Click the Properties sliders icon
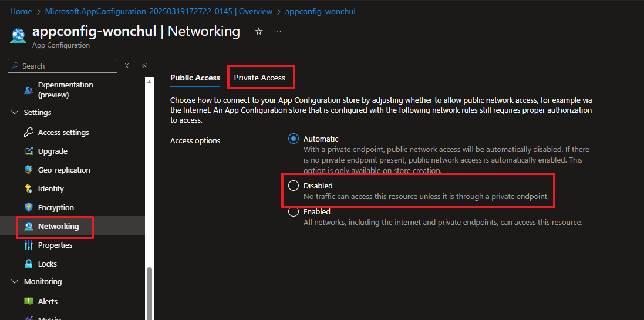This screenshot has height=320, width=644. [28, 245]
